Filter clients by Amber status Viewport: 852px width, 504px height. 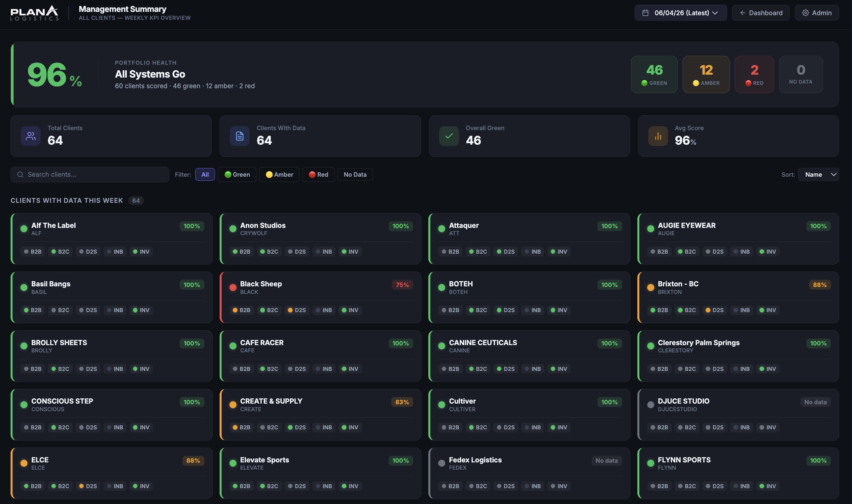click(279, 175)
